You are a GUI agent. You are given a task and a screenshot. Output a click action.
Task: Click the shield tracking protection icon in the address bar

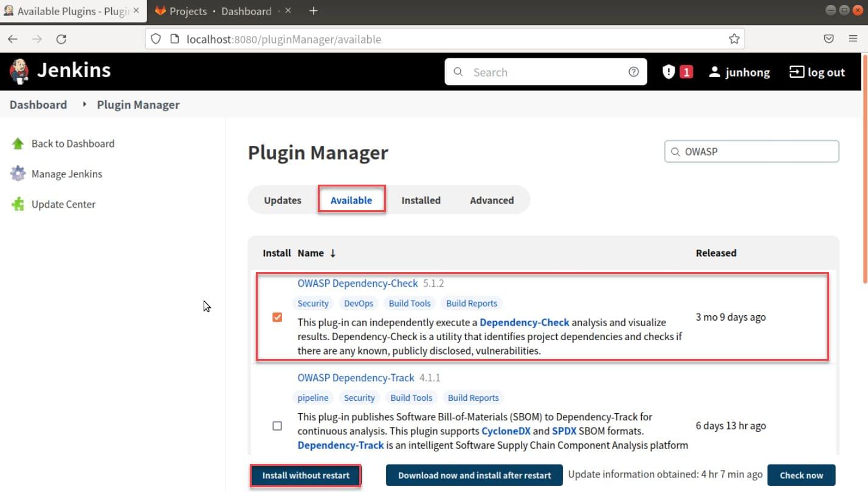[156, 39]
